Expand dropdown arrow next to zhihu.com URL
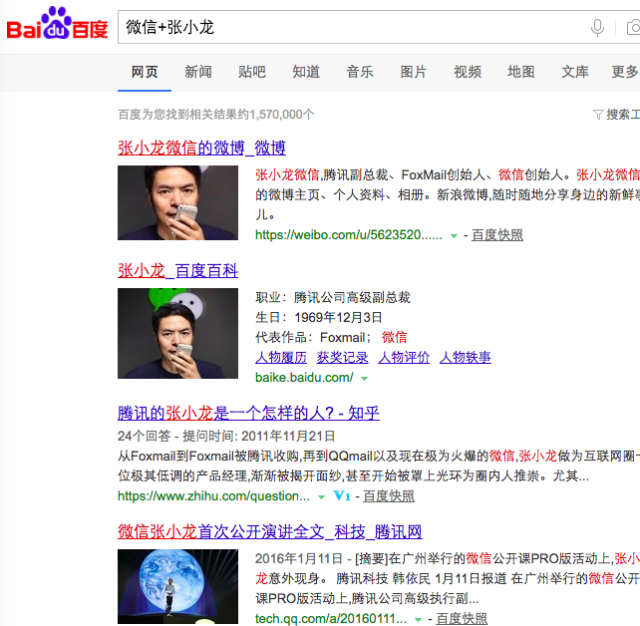This screenshot has height=626, width=640. click(x=321, y=497)
